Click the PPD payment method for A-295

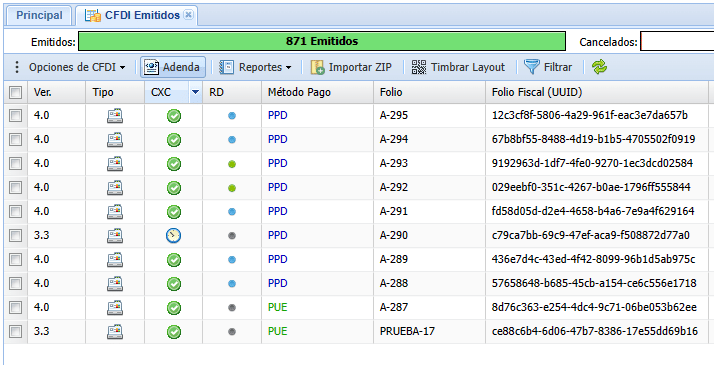tap(278, 116)
